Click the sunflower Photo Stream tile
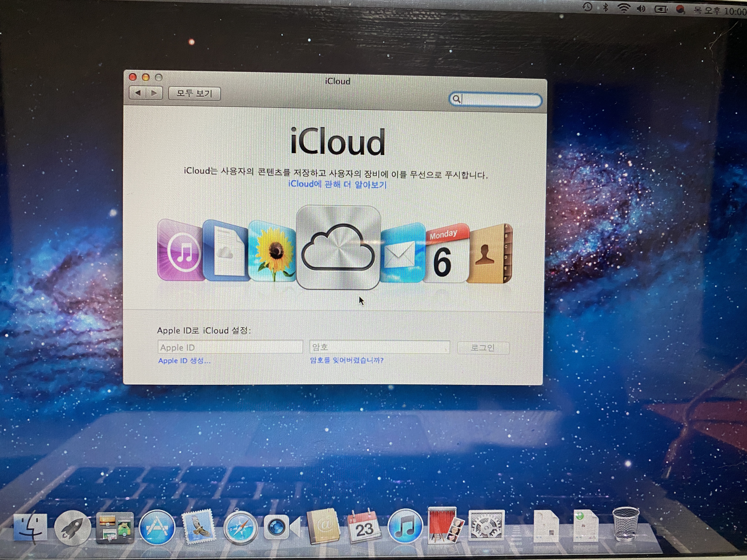This screenshot has height=560, width=747. [x=272, y=251]
